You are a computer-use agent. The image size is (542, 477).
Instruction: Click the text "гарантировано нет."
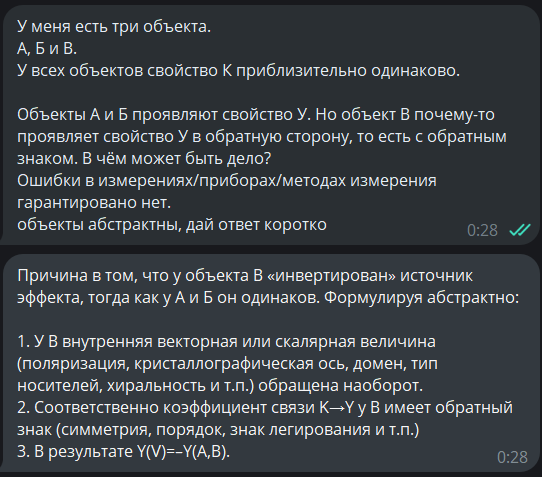tap(94, 203)
